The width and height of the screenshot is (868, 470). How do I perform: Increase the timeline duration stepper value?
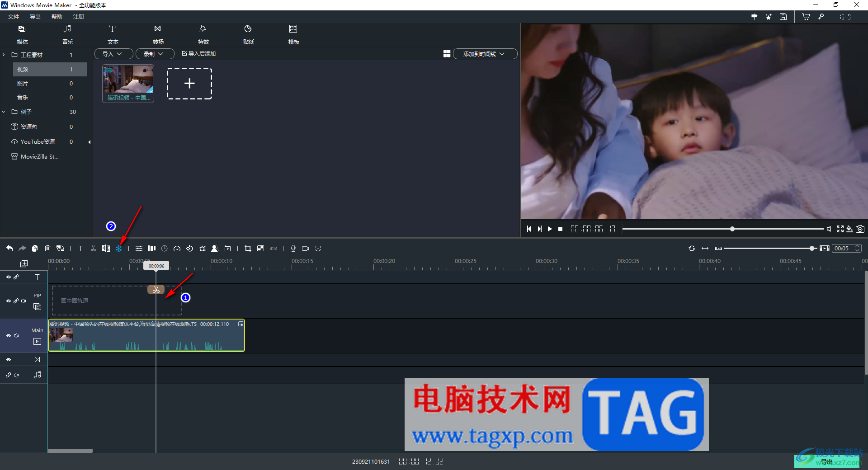[x=858, y=246]
